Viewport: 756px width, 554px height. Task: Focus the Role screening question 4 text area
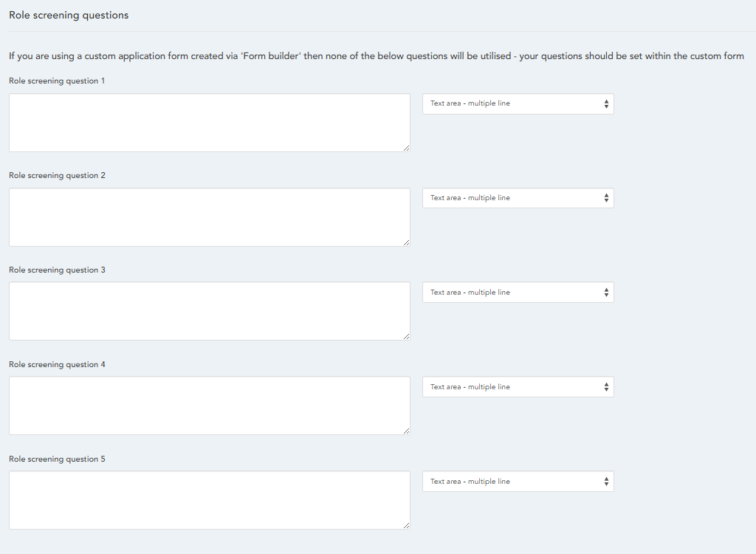tap(209, 406)
